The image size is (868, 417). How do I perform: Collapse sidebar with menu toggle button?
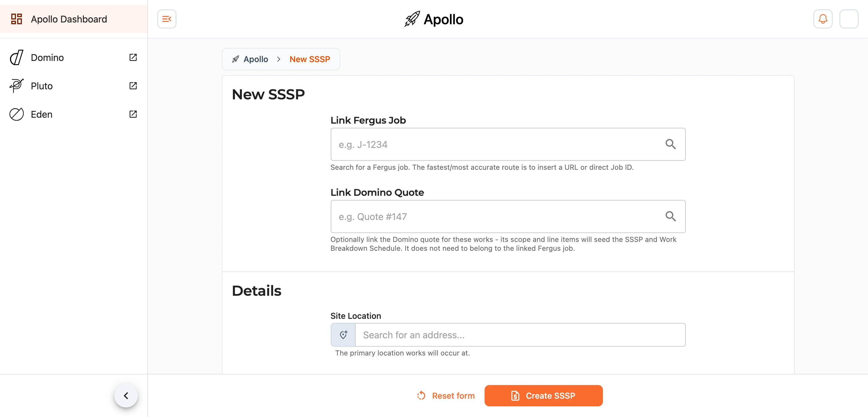[167, 19]
